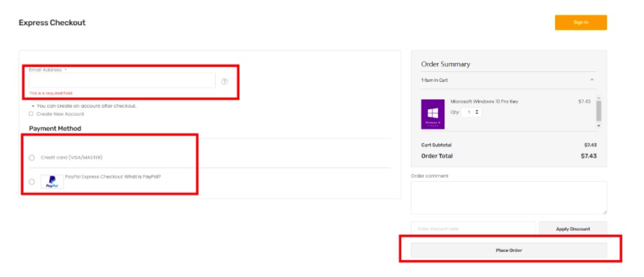Click the Order Total amount $7.43
The height and width of the screenshot is (277, 644).
(589, 156)
